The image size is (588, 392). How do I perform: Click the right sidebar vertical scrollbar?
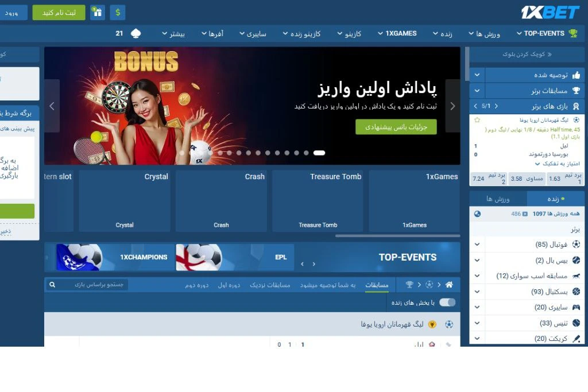(467, 64)
